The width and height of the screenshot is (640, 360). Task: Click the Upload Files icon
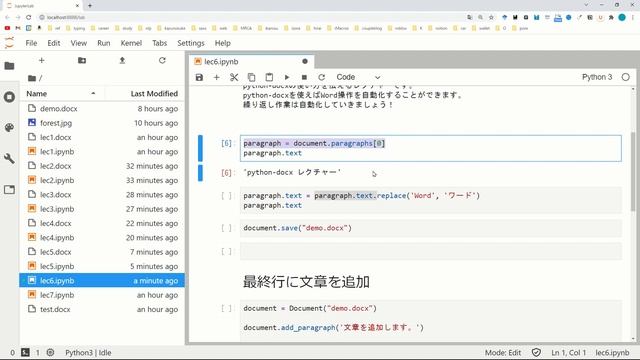[122, 60]
